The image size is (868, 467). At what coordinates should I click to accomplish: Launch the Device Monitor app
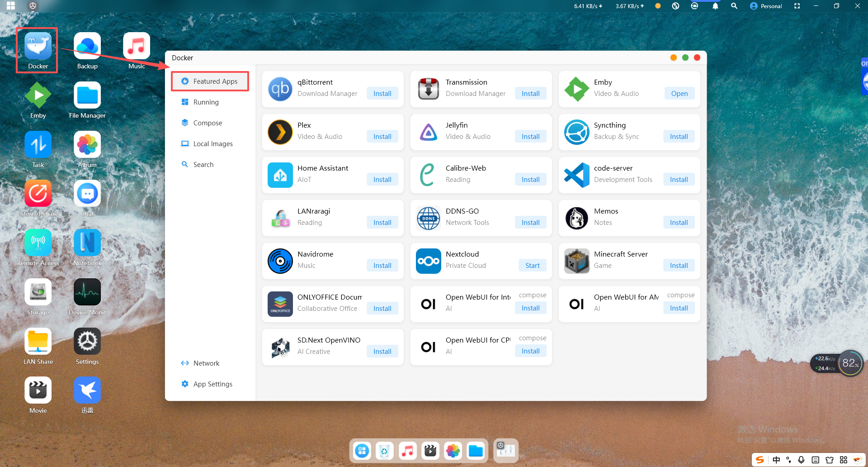coord(87,292)
